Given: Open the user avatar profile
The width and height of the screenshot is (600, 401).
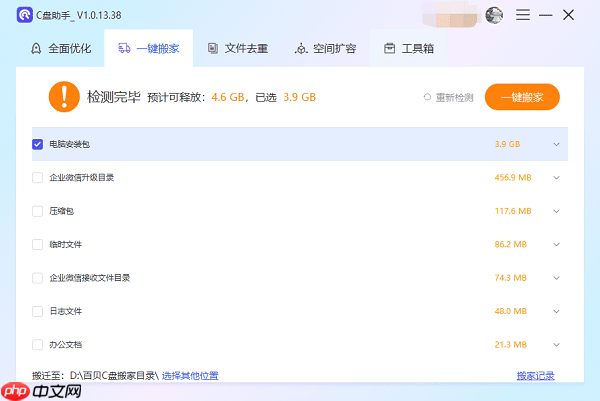Looking at the screenshot, I should 494,15.
